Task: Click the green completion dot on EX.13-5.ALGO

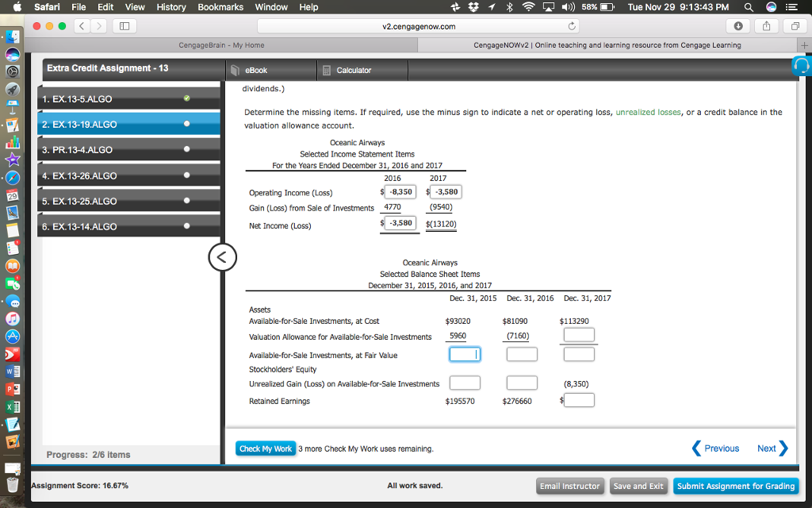Action: point(186,99)
